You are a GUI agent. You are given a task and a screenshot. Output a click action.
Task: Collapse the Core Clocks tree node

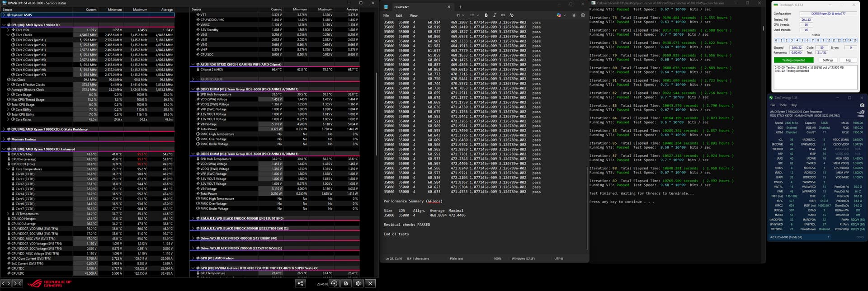pos(8,35)
